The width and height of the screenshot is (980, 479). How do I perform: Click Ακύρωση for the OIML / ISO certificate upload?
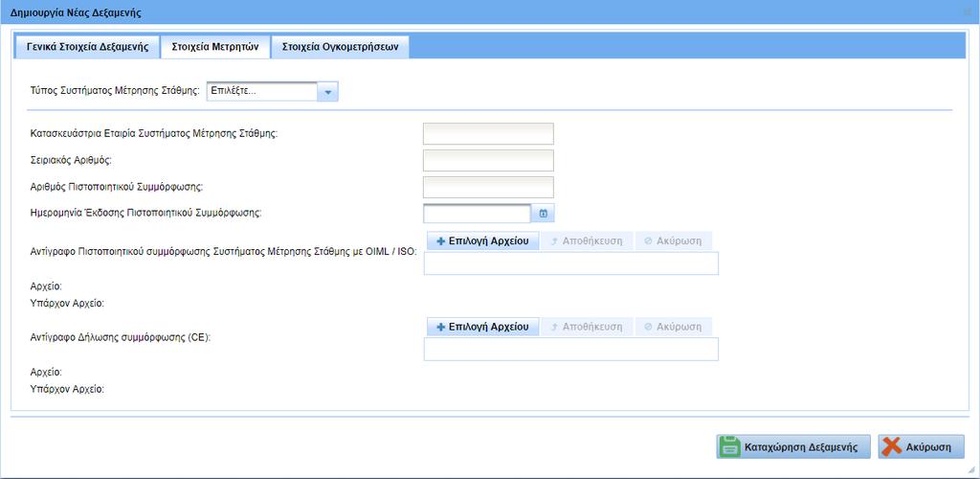(x=673, y=240)
